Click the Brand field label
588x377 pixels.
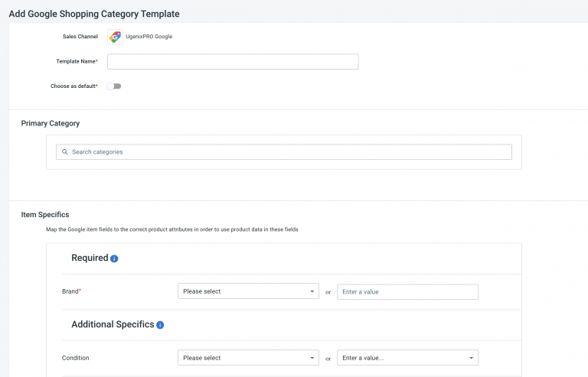point(70,291)
